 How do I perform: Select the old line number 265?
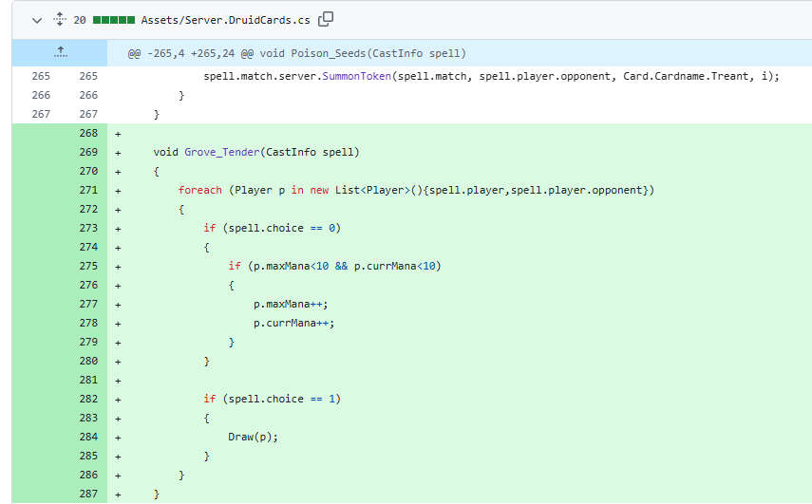[x=41, y=76]
